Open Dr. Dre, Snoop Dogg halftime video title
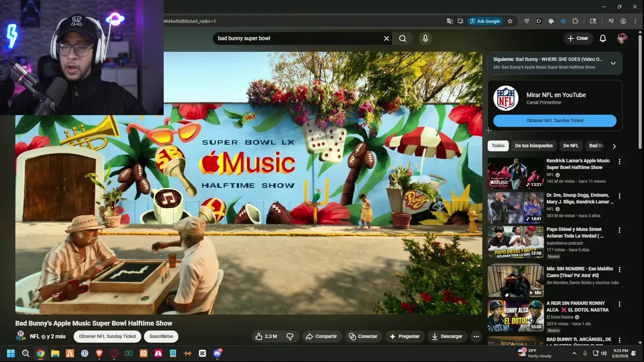This screenshot has height=362, width=644. coord(580,198)
